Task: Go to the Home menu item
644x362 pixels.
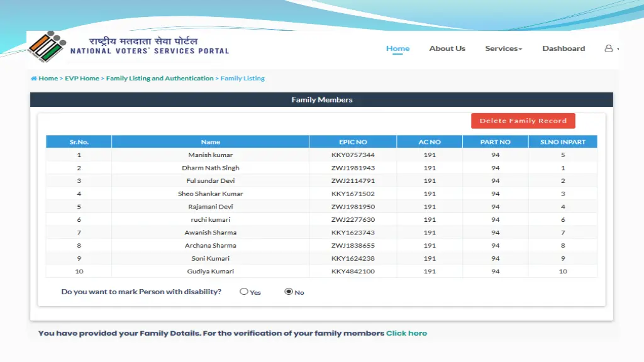Action: click(x=397, y=48)
